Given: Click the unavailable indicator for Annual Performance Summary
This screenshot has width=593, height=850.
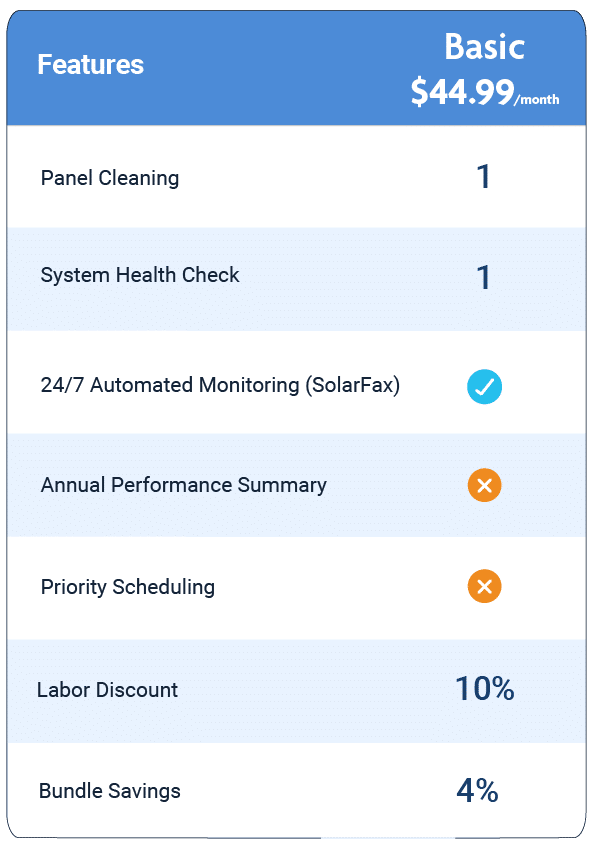Looking at the screenshot, I should click(484, 486).
